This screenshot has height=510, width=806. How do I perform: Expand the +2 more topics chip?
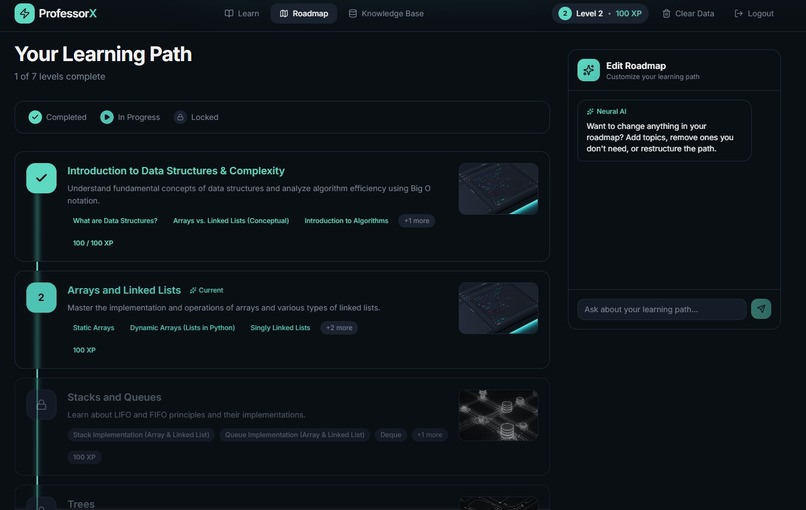(x=339, y=327)
